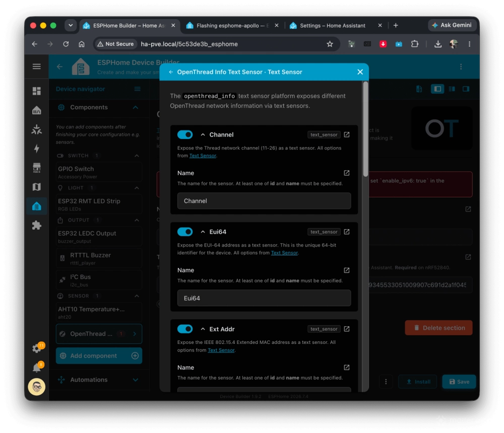
Task: Click the Delete section button
Action: click(438, 328)
